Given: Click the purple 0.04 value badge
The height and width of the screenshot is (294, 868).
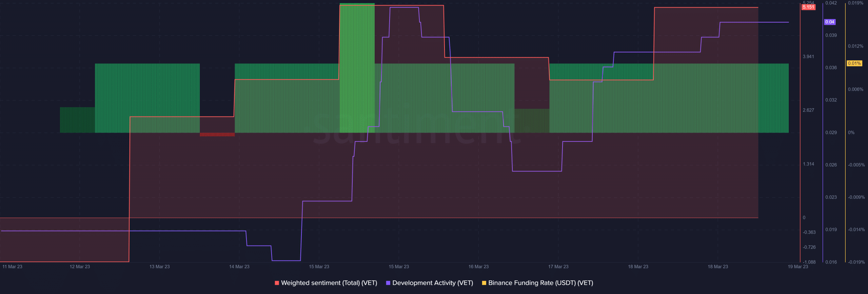Looking at the screenshot, I should [830, 22].
